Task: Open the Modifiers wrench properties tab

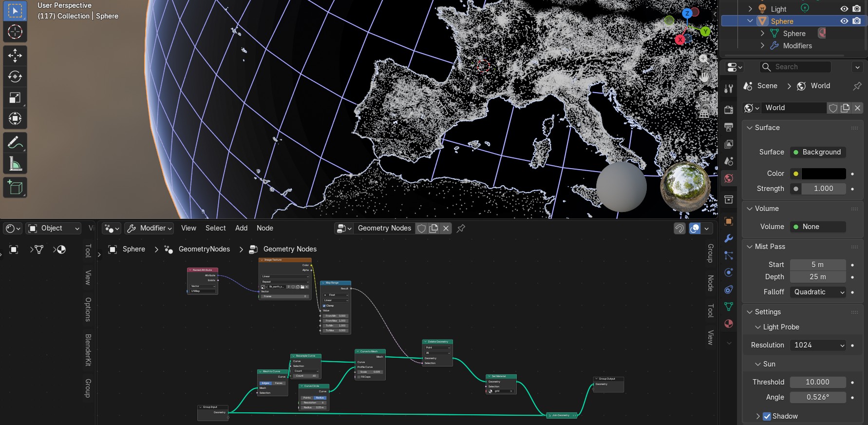Action: click(729, 238)
